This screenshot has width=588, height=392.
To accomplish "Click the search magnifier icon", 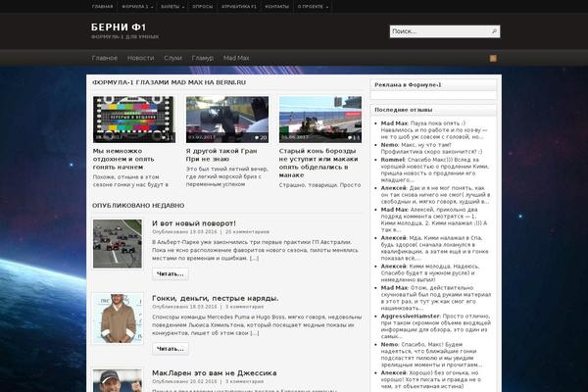I will (x=493, y=31).
